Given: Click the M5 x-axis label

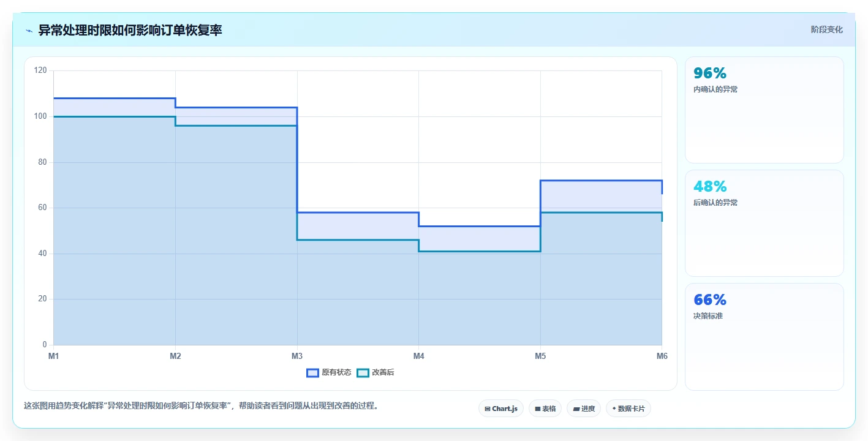Looking at the screenshot, I should (540, 356).
